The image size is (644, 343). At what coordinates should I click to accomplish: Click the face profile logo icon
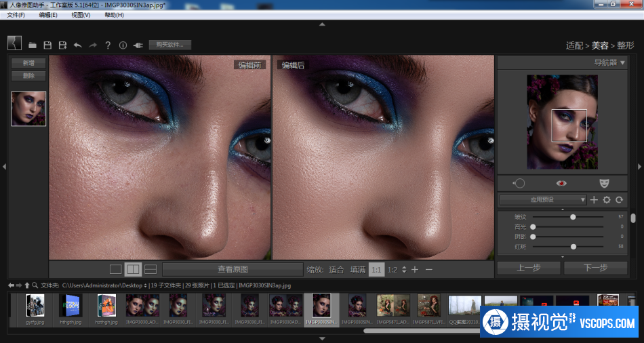(x=14, y=43)
